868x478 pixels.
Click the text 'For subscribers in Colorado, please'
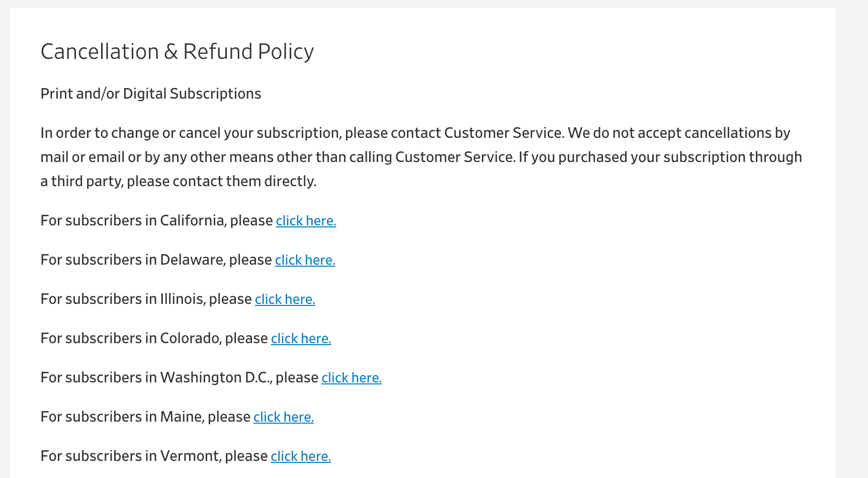154,339
